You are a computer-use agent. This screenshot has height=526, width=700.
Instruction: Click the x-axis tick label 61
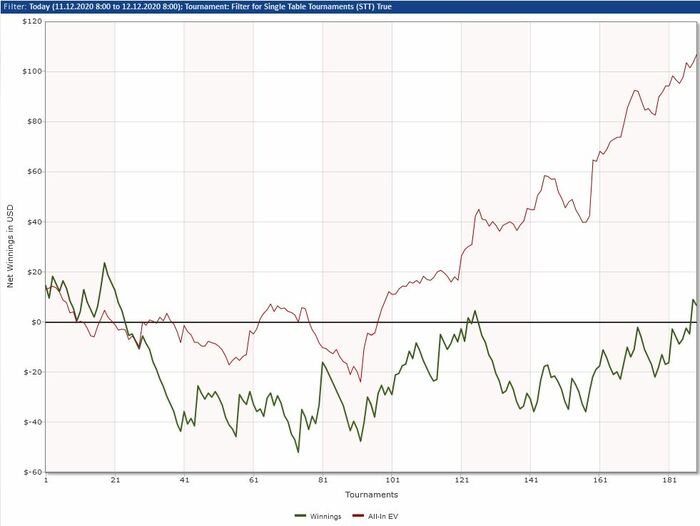tap(254, 480)
